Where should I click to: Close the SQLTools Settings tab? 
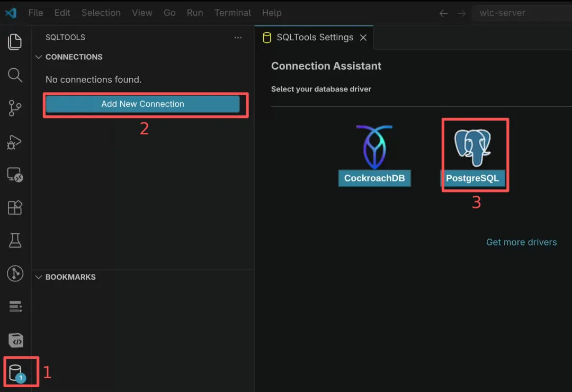pyautogui.click(x=363, y=38)
